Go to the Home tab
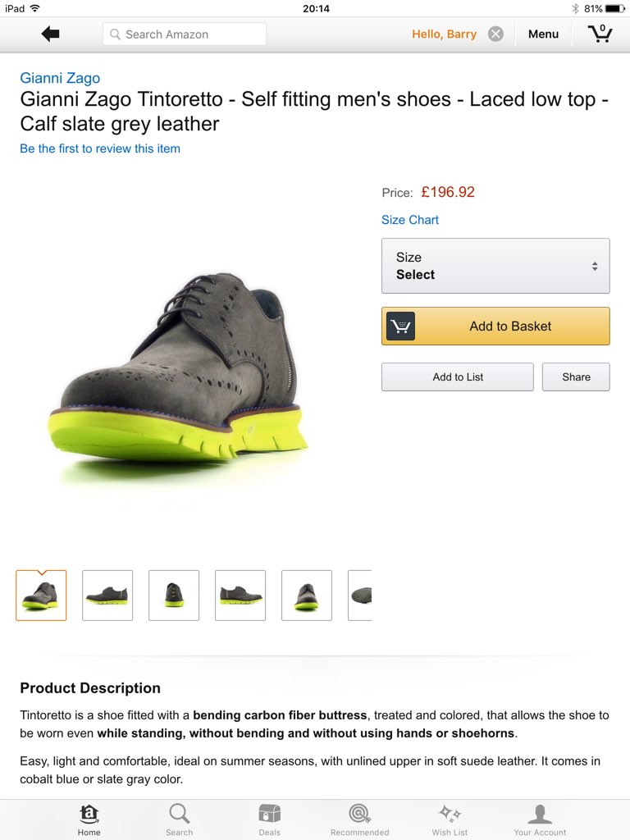Image resolution: width=630 pixels, height=840 pixels. click(89, 819)
